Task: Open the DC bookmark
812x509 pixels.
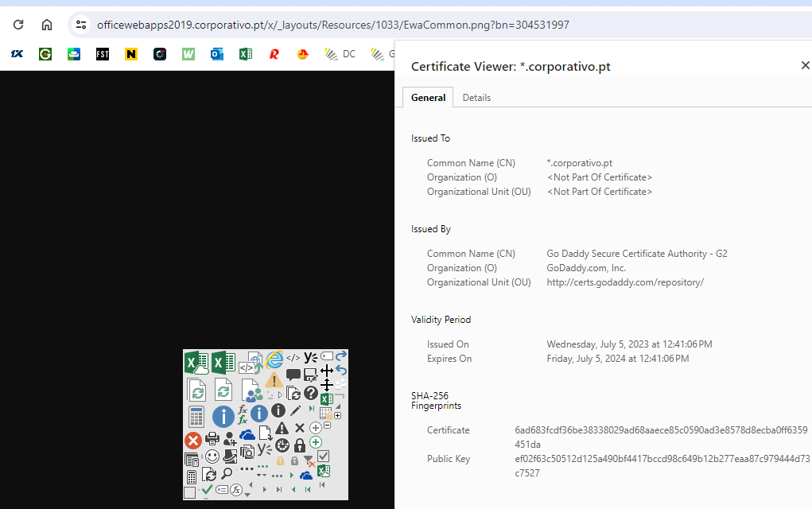Action: click(x=340, y=54)
